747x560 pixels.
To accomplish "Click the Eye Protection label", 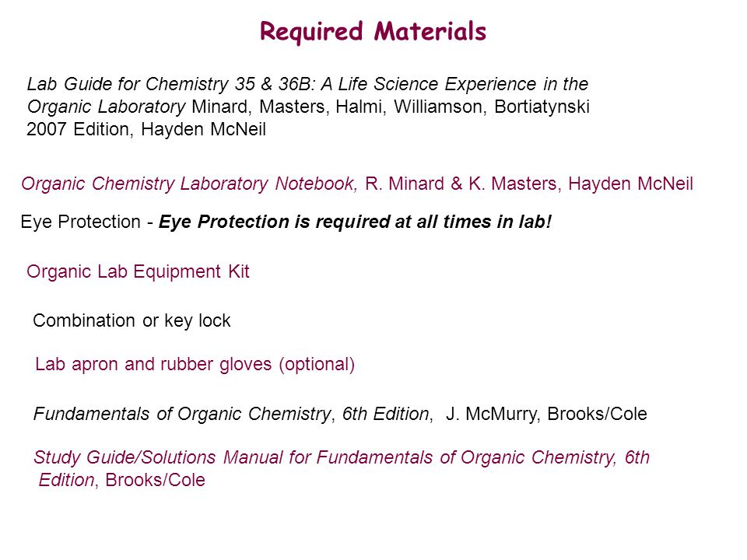I will coord(80,222).
